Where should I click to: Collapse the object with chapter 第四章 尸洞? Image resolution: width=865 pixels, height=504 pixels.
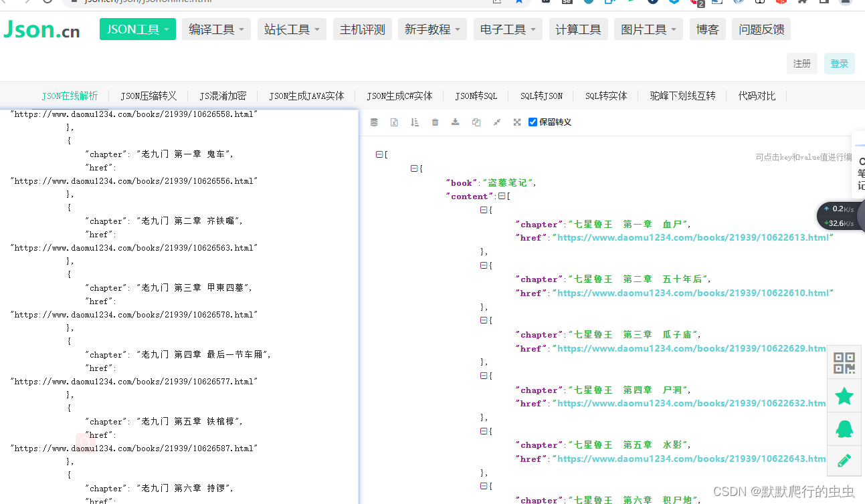click(x=484, y=376)
